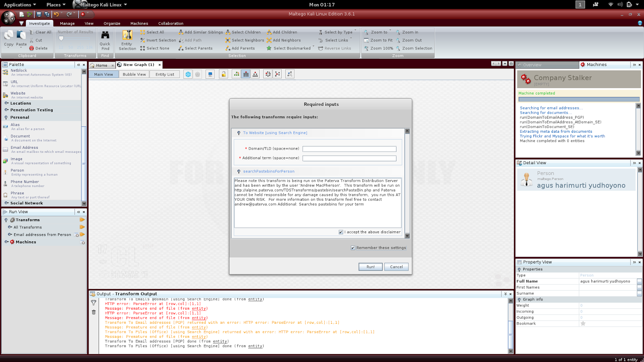Viewport: 644px width, 362px height.
Task: Select the circular layout icon in graph toolbar
Action: (x=268, y=74)
